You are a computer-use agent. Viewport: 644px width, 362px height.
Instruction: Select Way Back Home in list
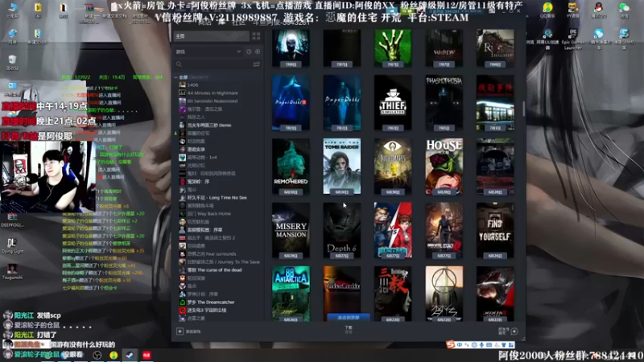[208, 214]
